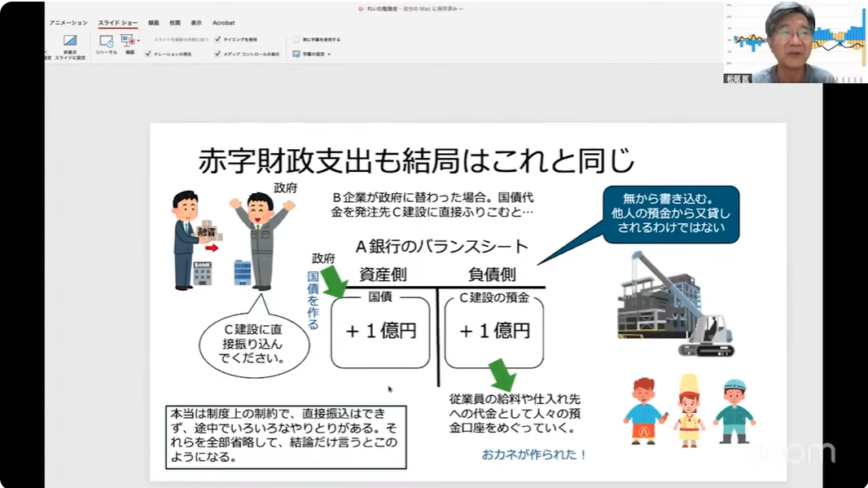Screen dimensions: 868x488
Task: Click the subtitle settings (字幕の設定) icon
Action: click(296, 55)
